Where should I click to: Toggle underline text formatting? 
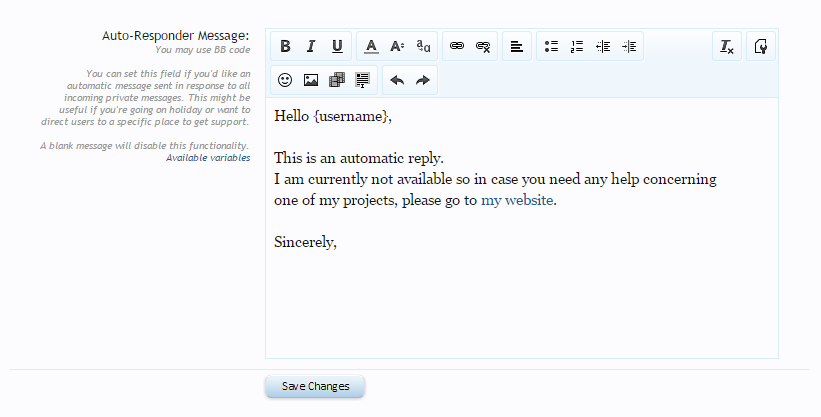pyautogui.click(x=337, y=46)
